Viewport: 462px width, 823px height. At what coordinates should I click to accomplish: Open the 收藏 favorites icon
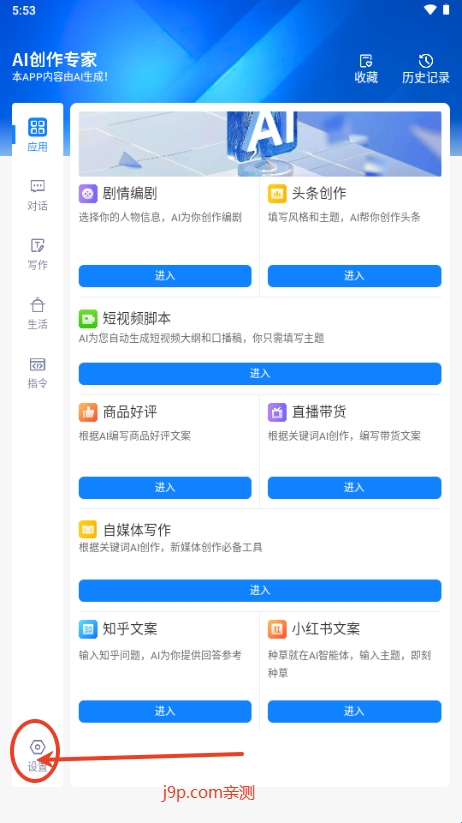366,61
